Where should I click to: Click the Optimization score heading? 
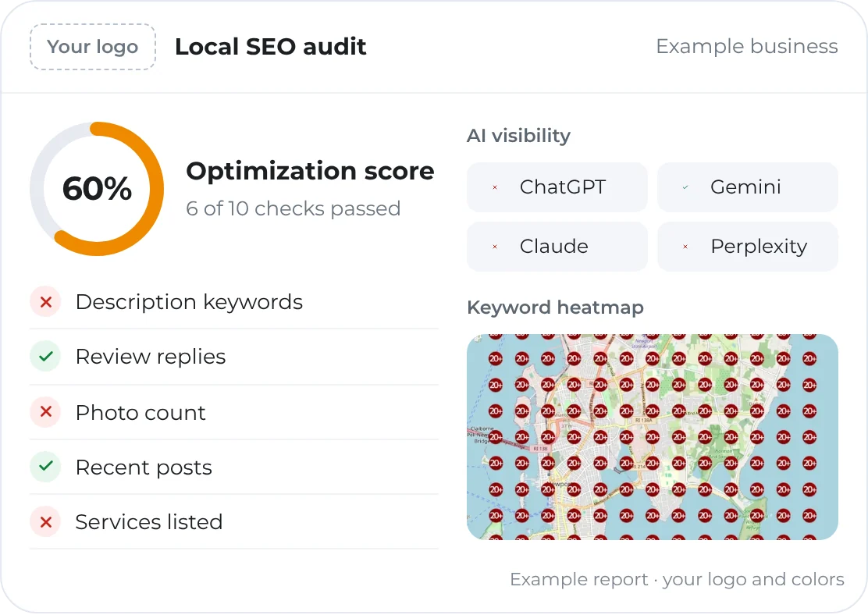310,170
